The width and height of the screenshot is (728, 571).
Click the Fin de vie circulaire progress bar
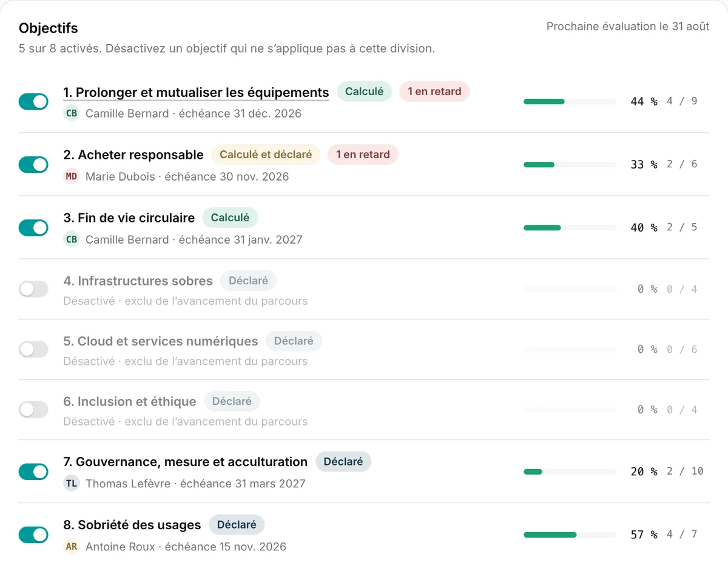(570, 228)
